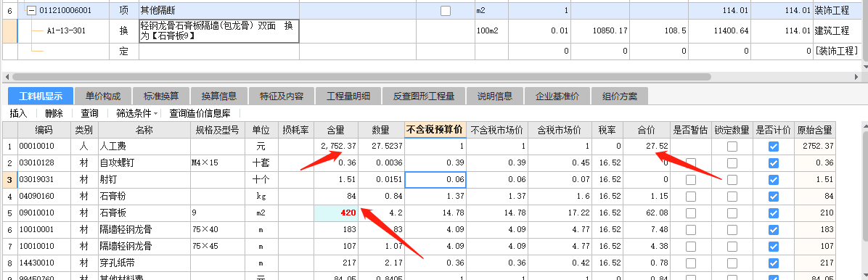Open the 工程量明细 tab
This screenshot has height=280, width=868.
(x=348, y=96)
